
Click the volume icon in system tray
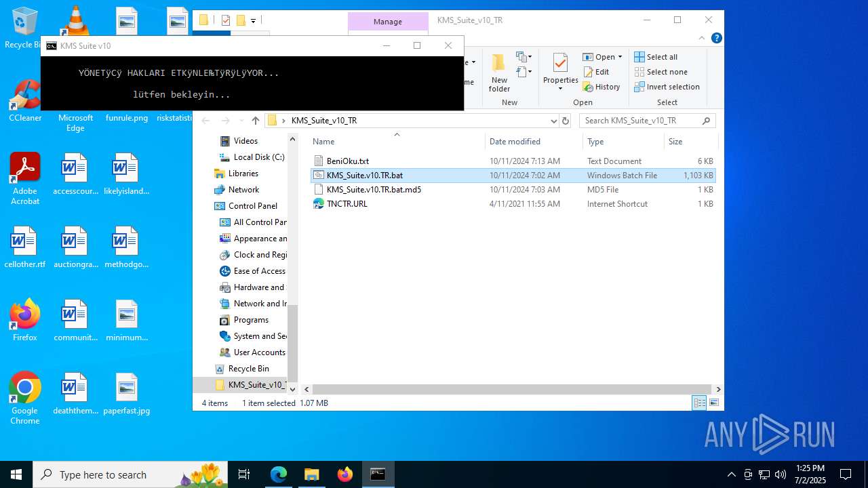(781, 474)
